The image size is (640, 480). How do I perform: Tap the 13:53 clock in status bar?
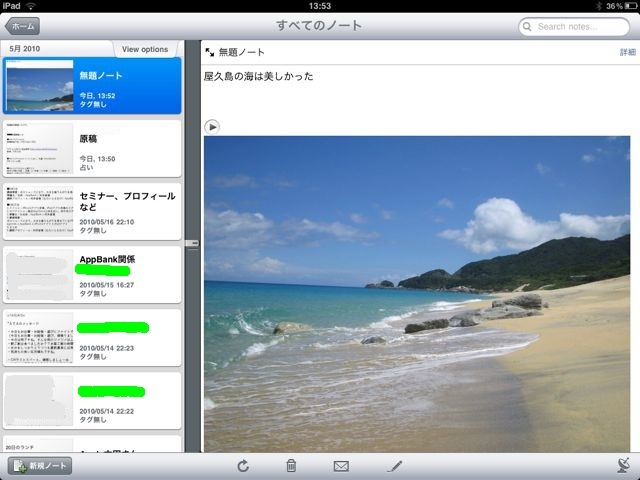320,6
